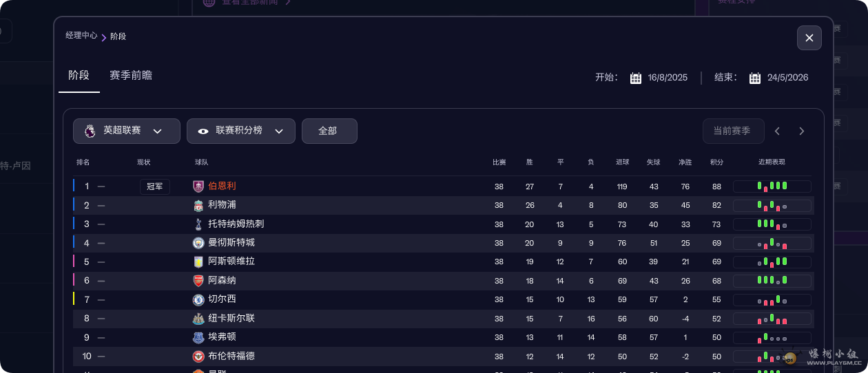Viewport: 868px width, 373px height.
Task: Click the Tottenham Hotspur club badge
Action: [x=198, y=224]
